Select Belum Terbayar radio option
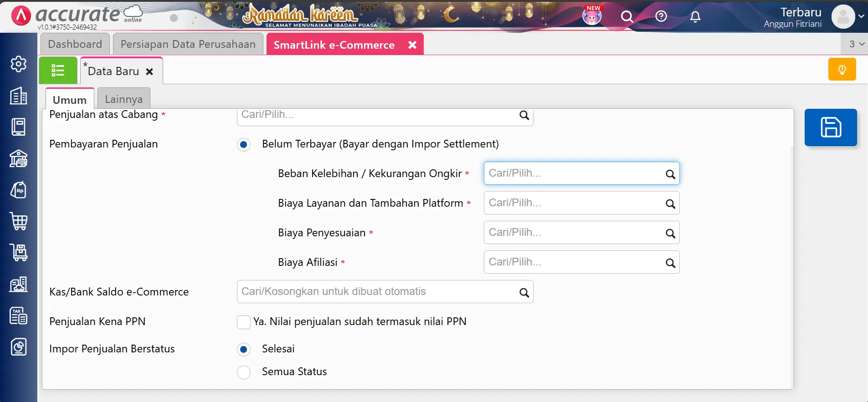The image size is (868, 402). 244,145
